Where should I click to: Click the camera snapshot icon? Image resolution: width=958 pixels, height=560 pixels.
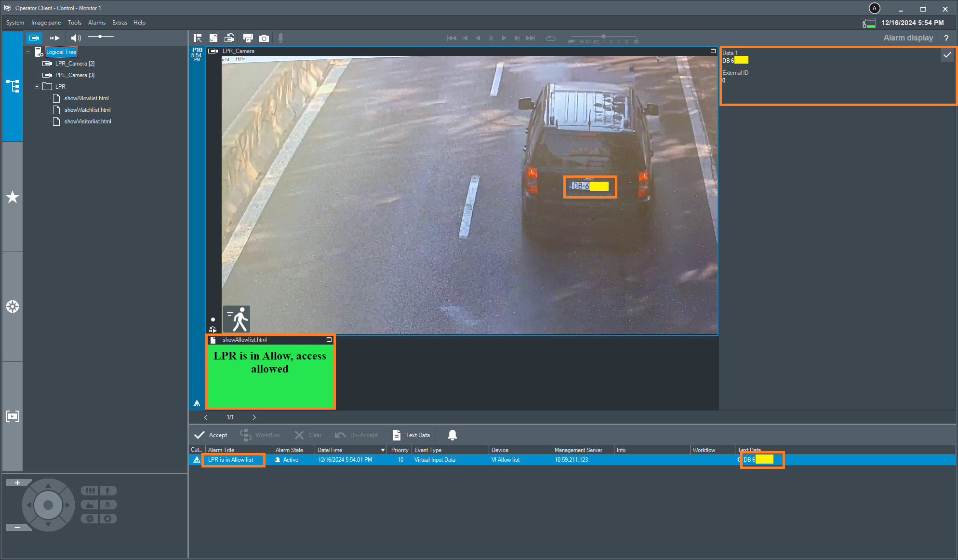click(x=264, y=38)
